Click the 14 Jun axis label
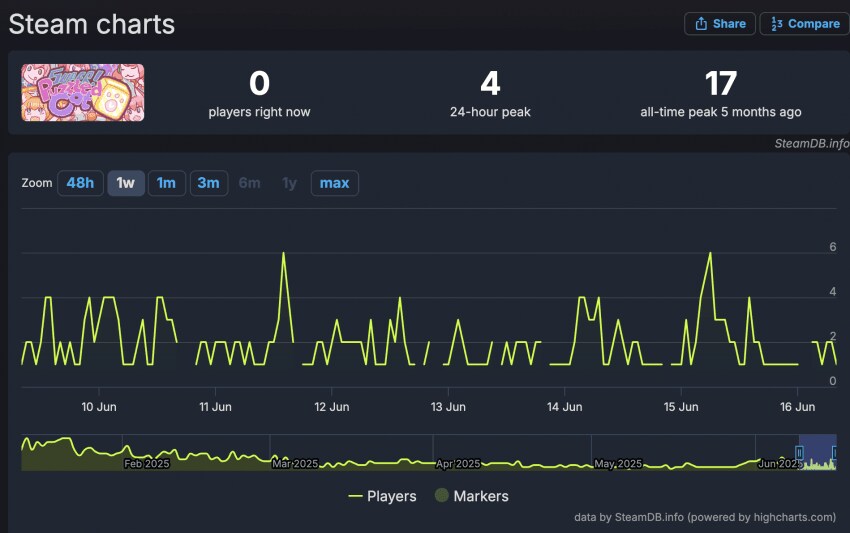 pos(564,407)
